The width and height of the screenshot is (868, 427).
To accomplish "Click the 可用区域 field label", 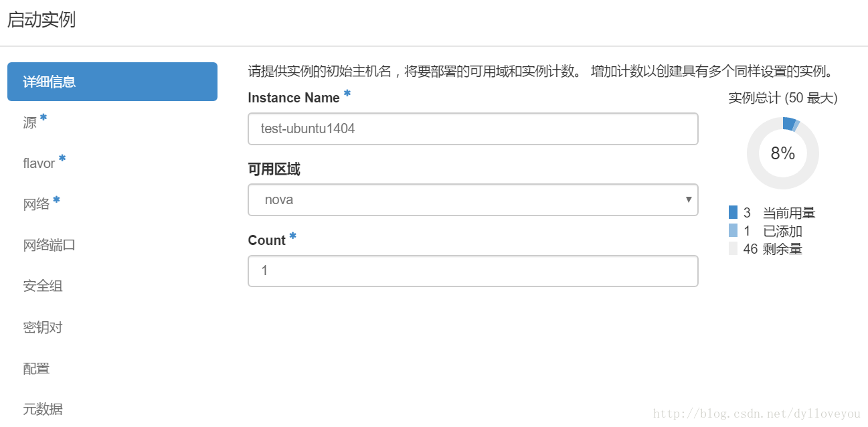I will pyautogui.click(x=274, y=169).
